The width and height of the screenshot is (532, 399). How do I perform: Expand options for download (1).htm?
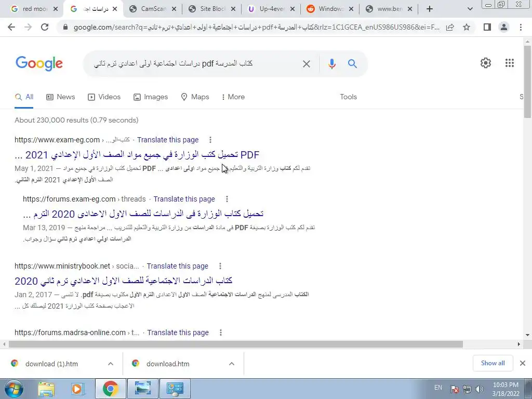click(111, 364)
